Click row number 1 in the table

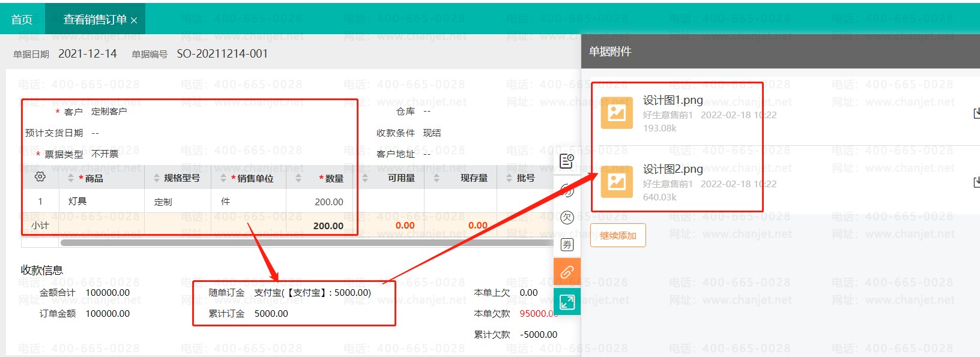tap(40, 202)
